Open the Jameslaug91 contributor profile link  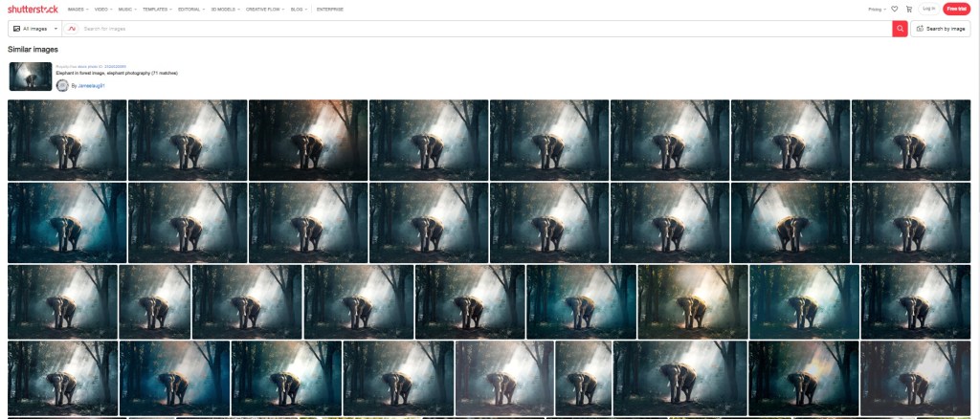(x=91, y=85)
